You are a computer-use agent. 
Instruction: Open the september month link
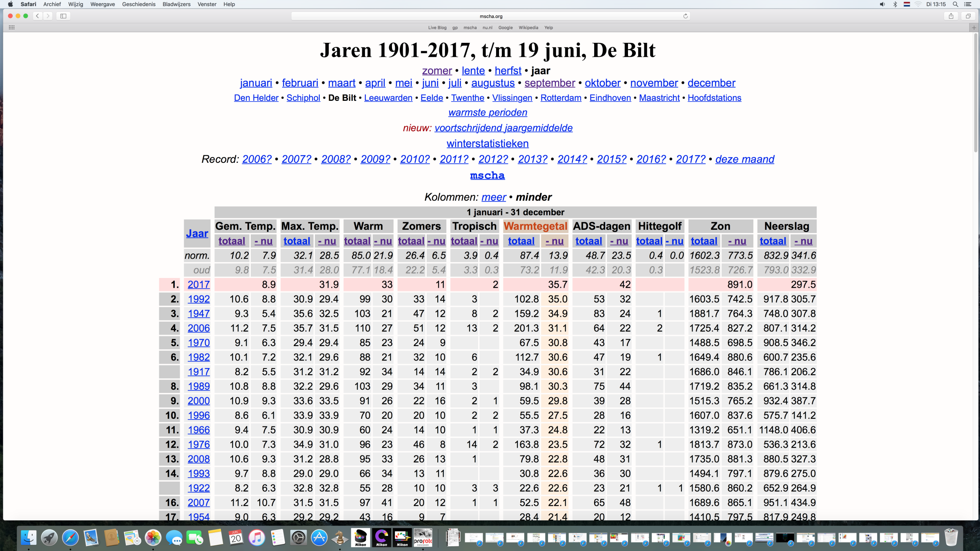[550, 83]
